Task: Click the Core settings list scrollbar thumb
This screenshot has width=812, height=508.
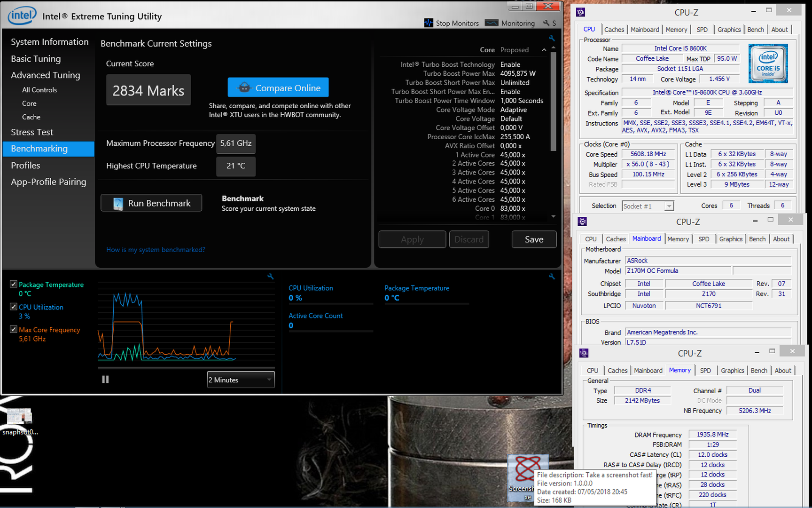Action: (554, 101)
